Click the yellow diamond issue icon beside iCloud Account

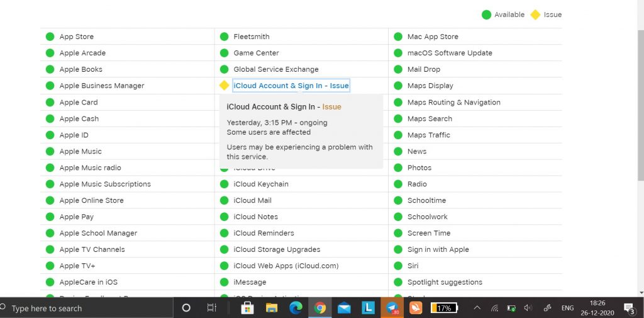224,85
